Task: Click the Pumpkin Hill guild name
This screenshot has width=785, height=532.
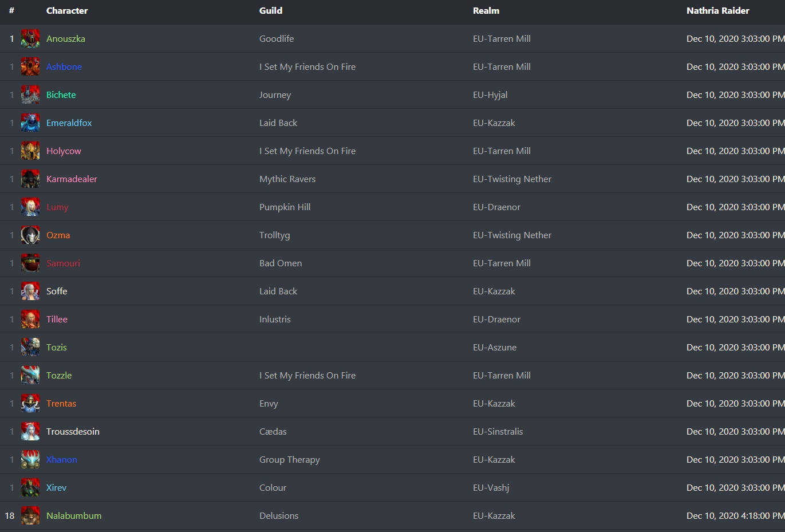Action: click(x=285, y=207)
